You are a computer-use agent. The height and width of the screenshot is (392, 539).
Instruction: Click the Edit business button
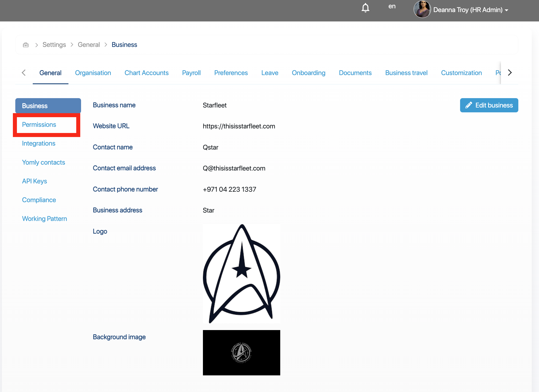[489, 105]
